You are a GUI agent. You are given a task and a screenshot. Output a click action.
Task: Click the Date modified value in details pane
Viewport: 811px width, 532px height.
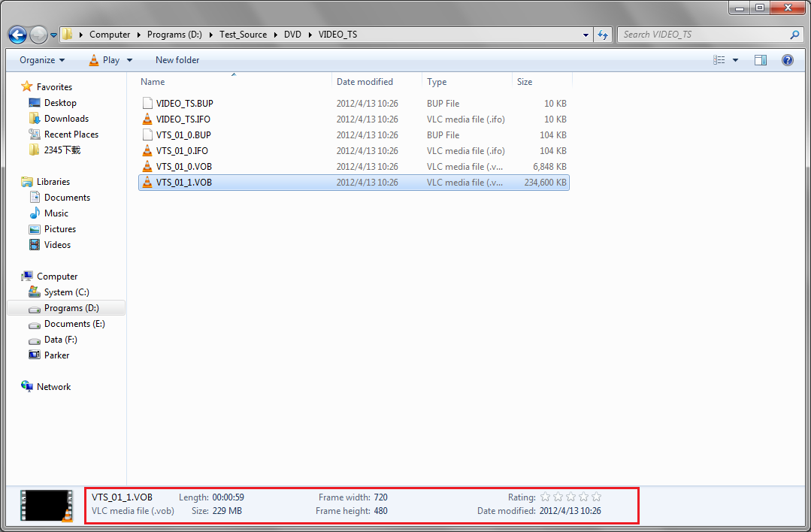pyautogui.click(x=570, y=511)
